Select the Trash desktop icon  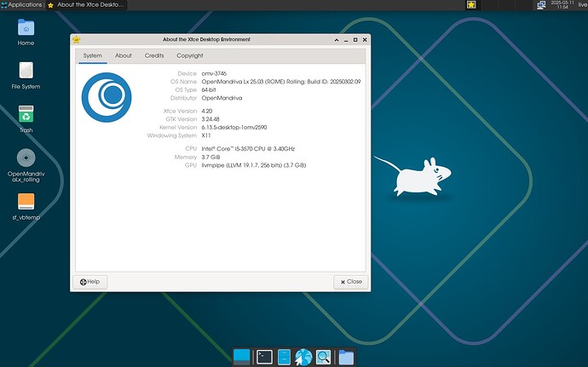pos(26,114)
